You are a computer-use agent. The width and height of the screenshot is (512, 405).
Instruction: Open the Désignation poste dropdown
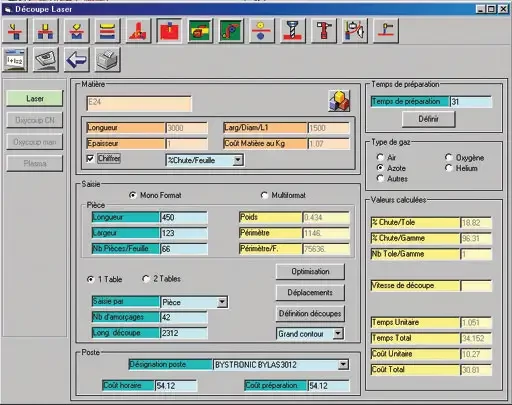point(343,365)
